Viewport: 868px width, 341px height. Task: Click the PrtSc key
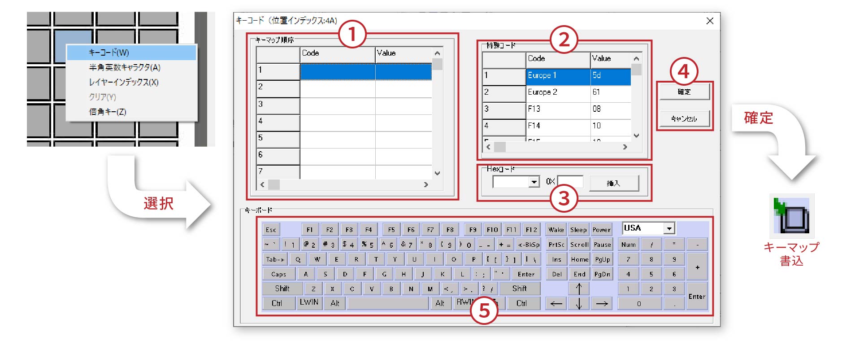coord(556,245)
